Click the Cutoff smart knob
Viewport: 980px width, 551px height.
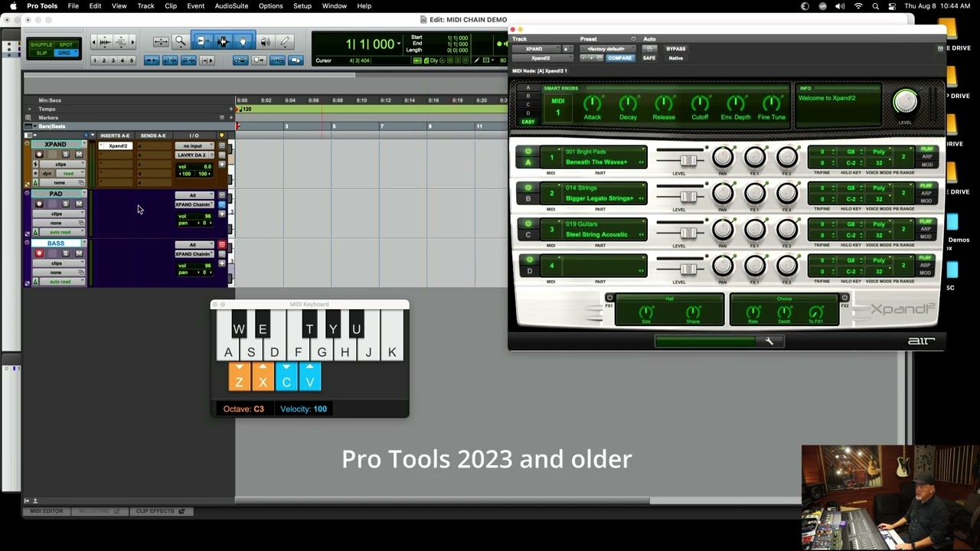tap(700, 103)
